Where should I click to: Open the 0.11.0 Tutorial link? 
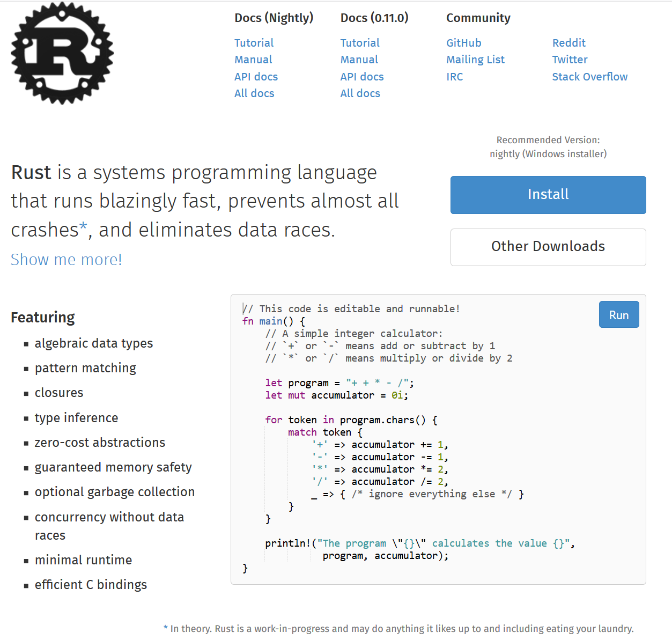359,43
